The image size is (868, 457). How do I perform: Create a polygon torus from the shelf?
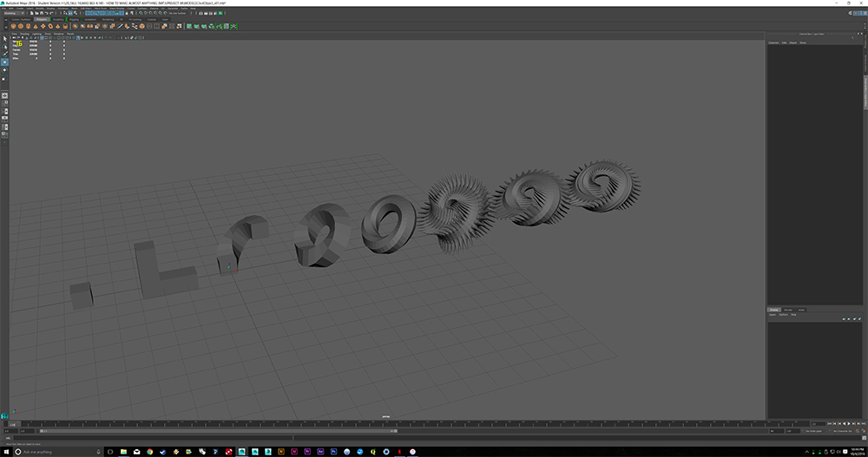click(x=50, y=26)
